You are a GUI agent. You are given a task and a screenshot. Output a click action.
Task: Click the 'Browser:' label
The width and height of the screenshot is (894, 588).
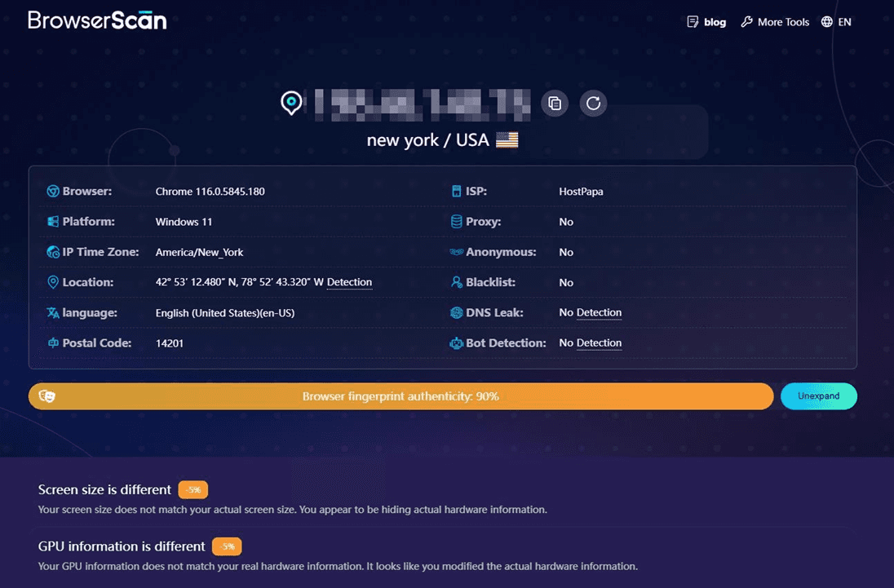tap(87, 192)
